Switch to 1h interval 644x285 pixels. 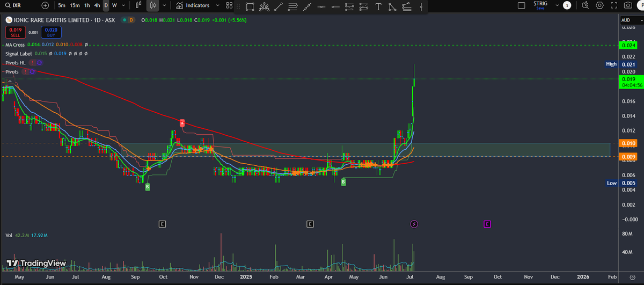[x=87, y=5]
